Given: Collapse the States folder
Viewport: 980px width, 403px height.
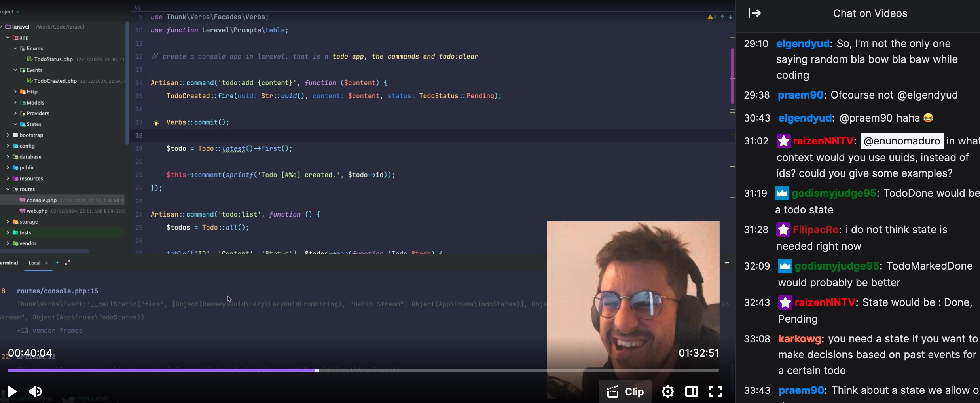Looking at the screenshot, I should (x=15, y=124).
